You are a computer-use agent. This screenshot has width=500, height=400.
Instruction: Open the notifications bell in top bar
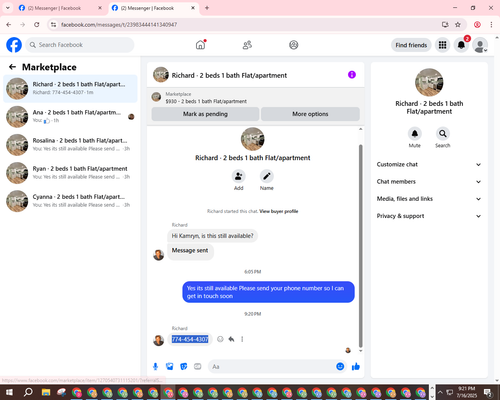(x=461, y=45)
